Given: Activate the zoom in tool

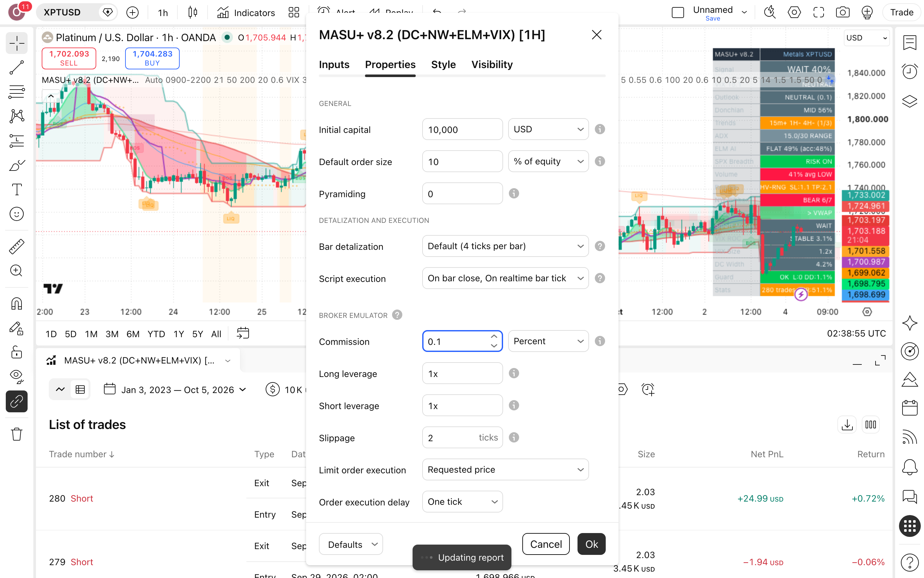Looking at the screenshot, I should click(17, 271).
